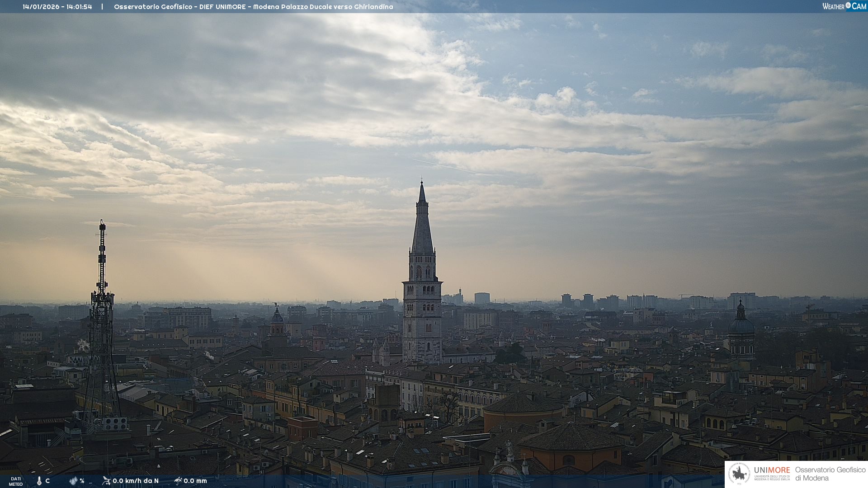Viewport: 868px width, 488px height.
Task: Click the UNIMORE text in bottom logo
Action: (772, 470)
